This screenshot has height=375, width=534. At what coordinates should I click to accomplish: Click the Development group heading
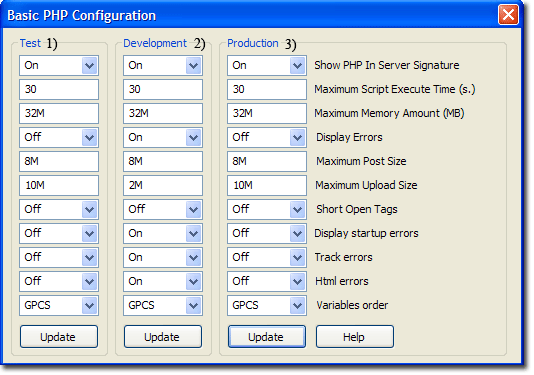155,43
